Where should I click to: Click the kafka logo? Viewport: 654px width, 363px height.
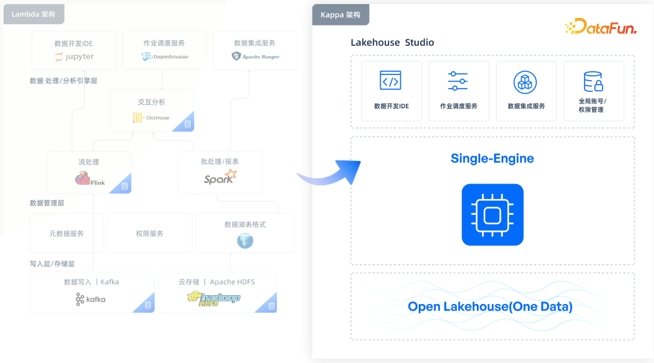coord(91,299)
